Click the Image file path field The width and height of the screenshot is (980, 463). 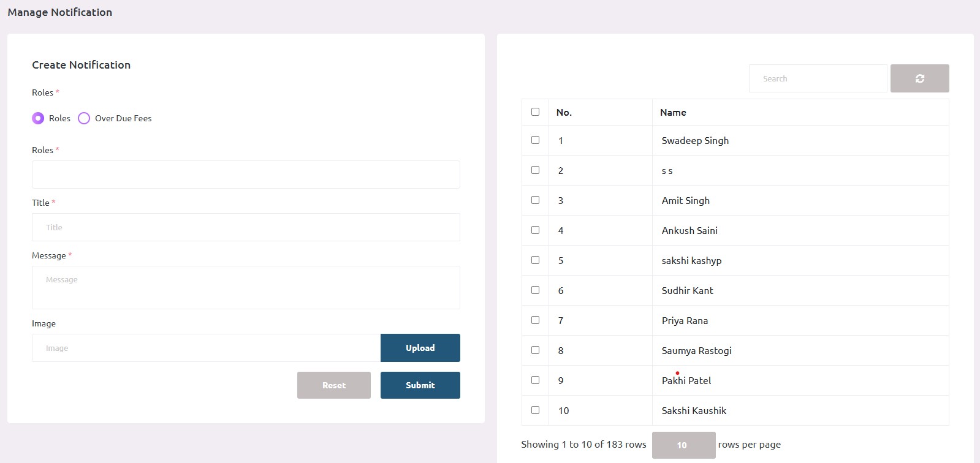[206, 348]
